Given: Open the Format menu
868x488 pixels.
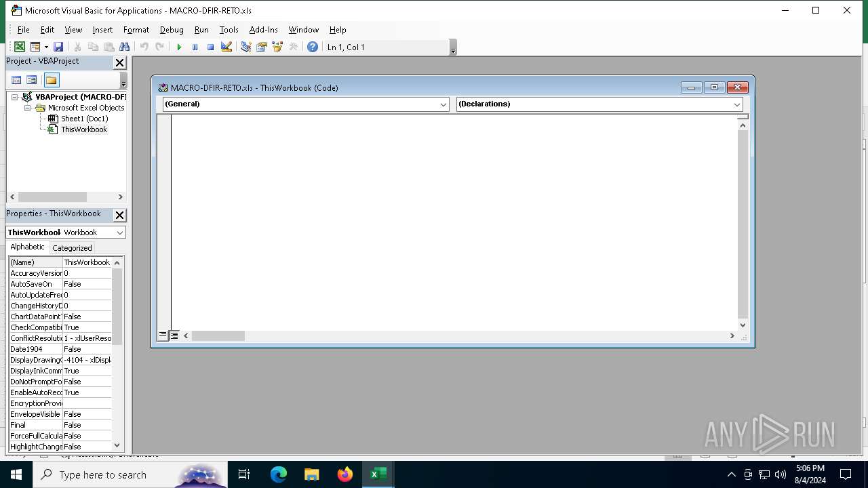Looking at the screenshot, I should point(136,30).
